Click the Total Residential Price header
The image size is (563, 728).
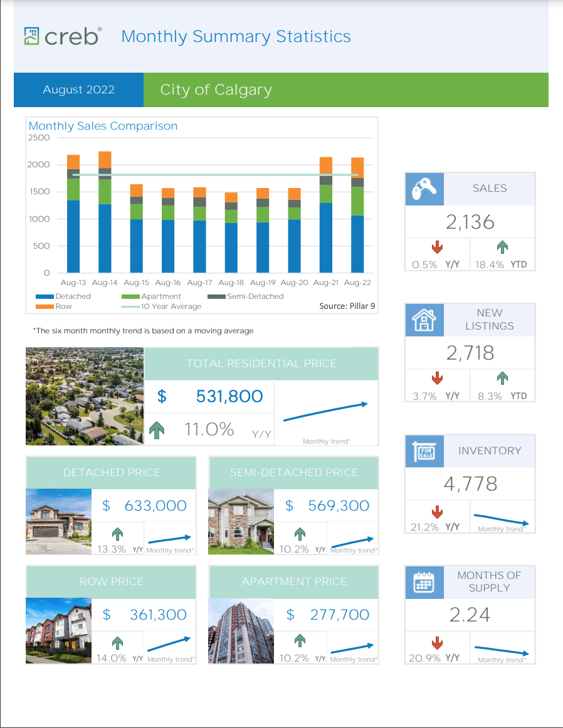click(x=261, y=363)
